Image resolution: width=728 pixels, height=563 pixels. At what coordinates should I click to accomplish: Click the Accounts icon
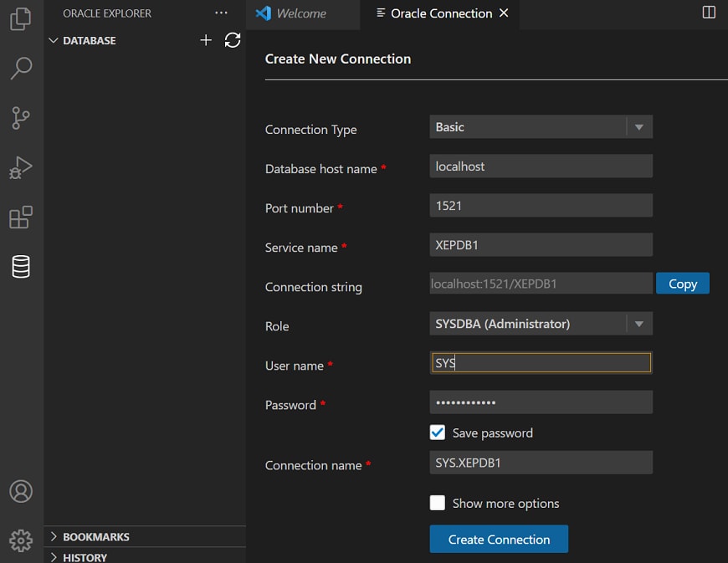[x=21, y=491]
